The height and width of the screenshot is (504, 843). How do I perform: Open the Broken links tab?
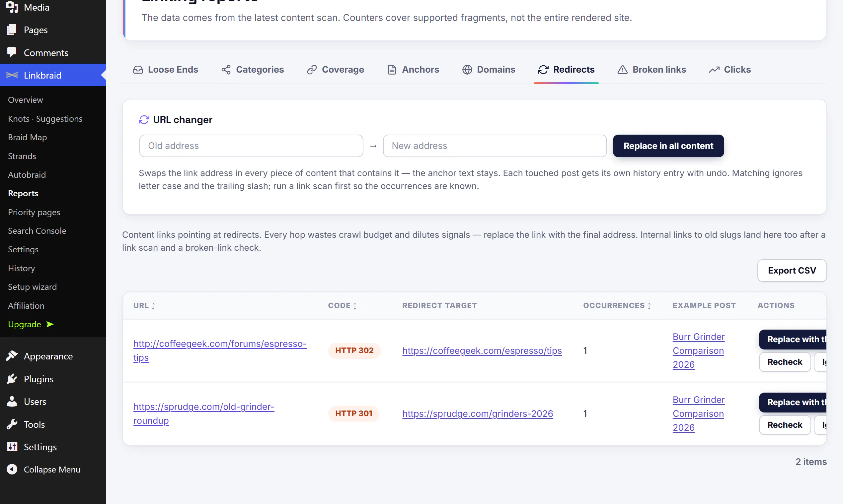click(651, 69)
